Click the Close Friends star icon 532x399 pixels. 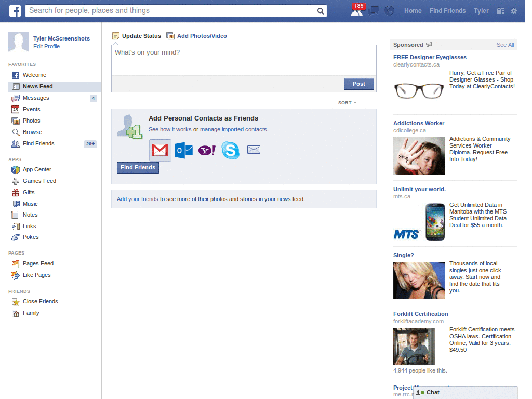pyautogui.click(x=16, y=302)
